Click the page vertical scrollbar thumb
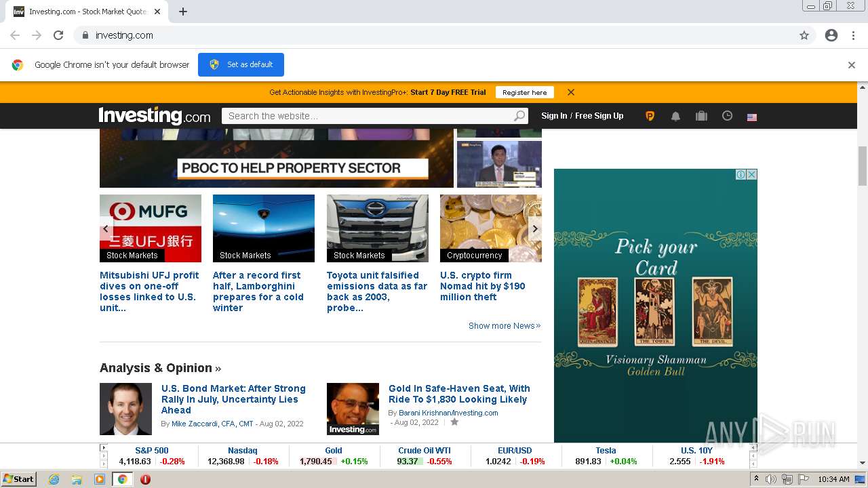 point(863,165)
